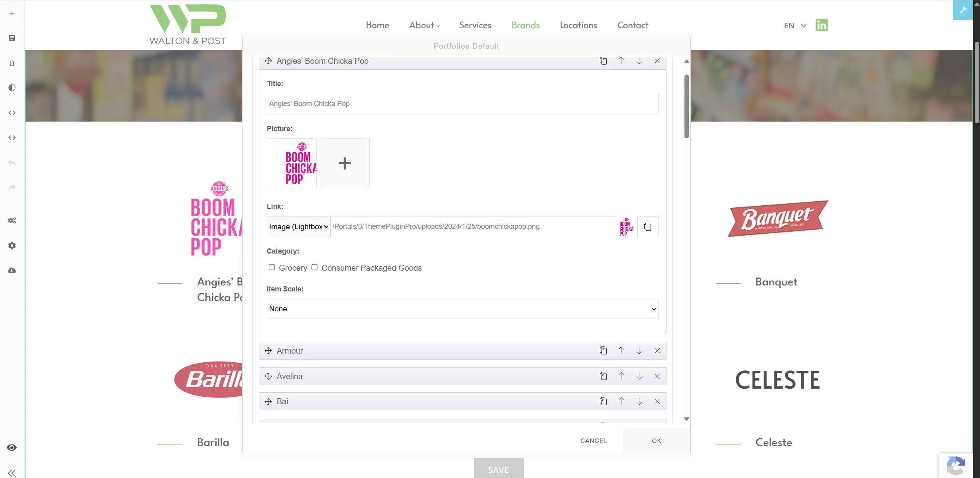Click the Walton & Post logo
This screenshot has width=980, height=478.
coord(187,25)
